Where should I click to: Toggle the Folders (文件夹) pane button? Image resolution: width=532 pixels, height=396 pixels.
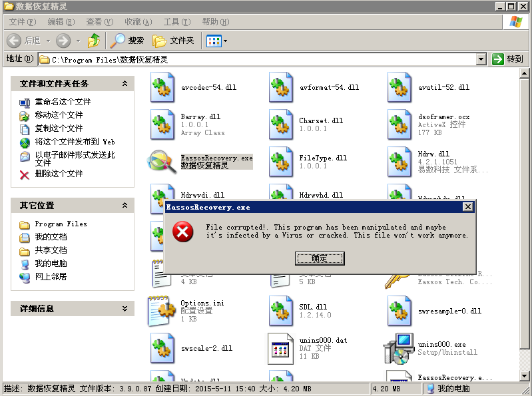(x=173, y=41)
